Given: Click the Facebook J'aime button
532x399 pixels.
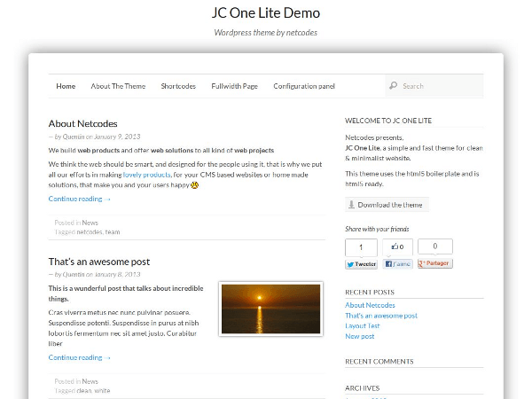Looking at the screenshot, I should [x=398, y=263].
